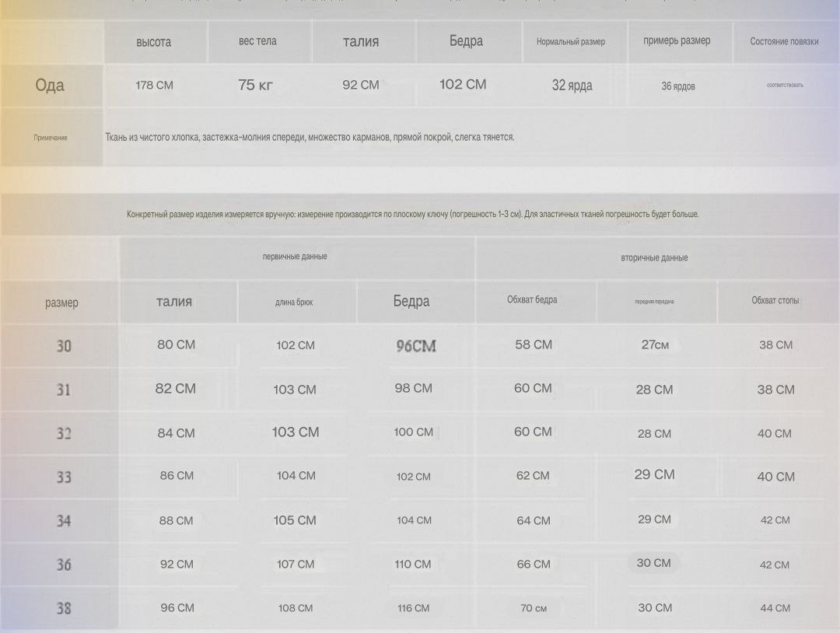Select the 'первичные данные' group header
Viewport: 840px width, 633px height.
pos(295,257)
